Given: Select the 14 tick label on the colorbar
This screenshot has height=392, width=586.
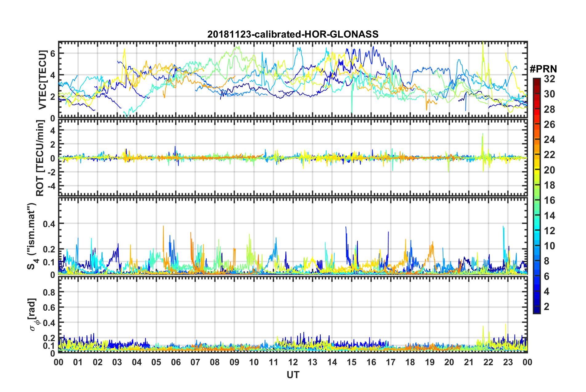Looking at the screenshot, I should (x=549, y=216).
